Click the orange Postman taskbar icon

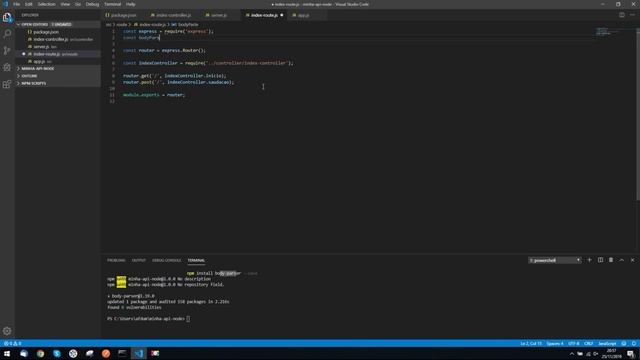(106, 353)
